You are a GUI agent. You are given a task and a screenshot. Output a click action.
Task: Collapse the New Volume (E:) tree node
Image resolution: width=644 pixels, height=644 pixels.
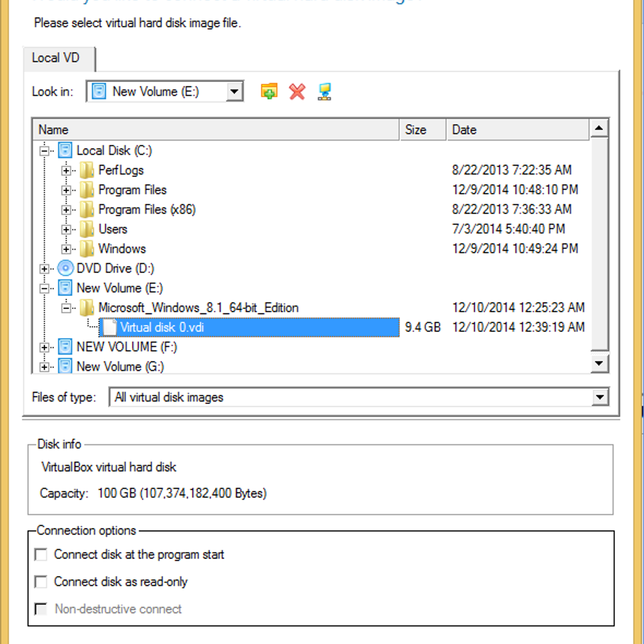45,288
